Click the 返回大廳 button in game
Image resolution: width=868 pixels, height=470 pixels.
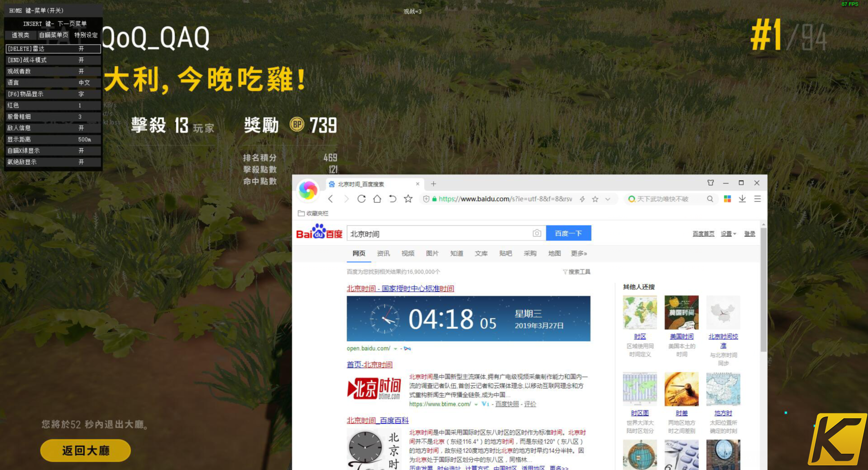(x=86, y=450)
